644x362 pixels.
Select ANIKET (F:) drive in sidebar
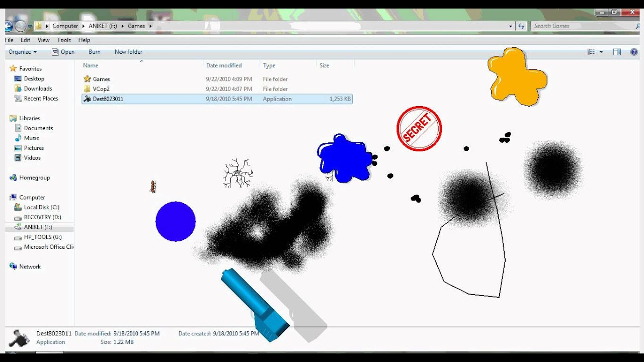(x=38, y=227)
